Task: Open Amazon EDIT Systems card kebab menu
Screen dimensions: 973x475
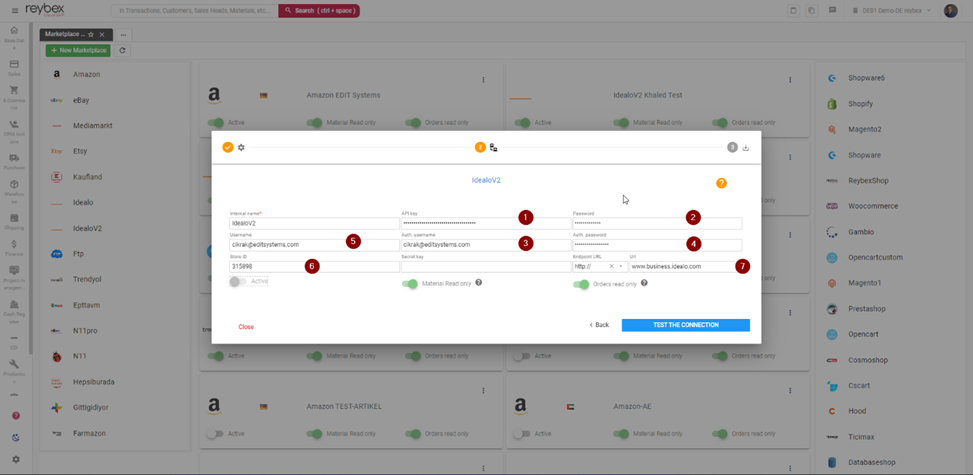Action: click(483, 80)
